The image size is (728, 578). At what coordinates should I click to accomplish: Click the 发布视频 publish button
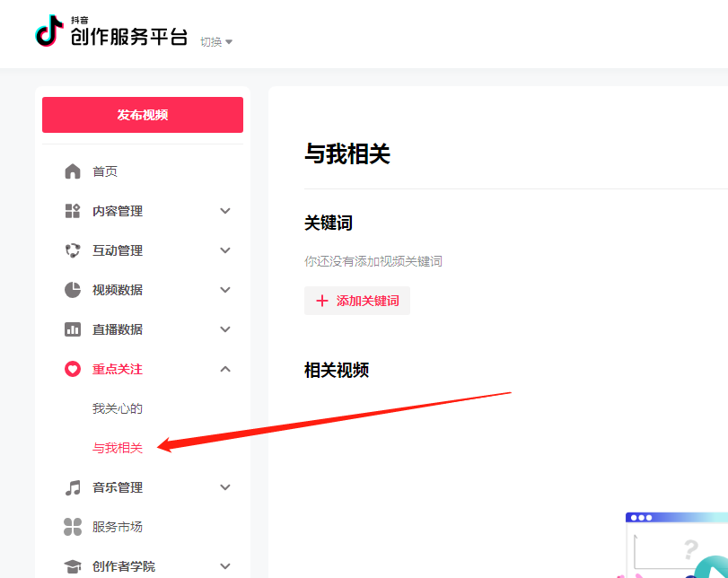click(143, 115)
